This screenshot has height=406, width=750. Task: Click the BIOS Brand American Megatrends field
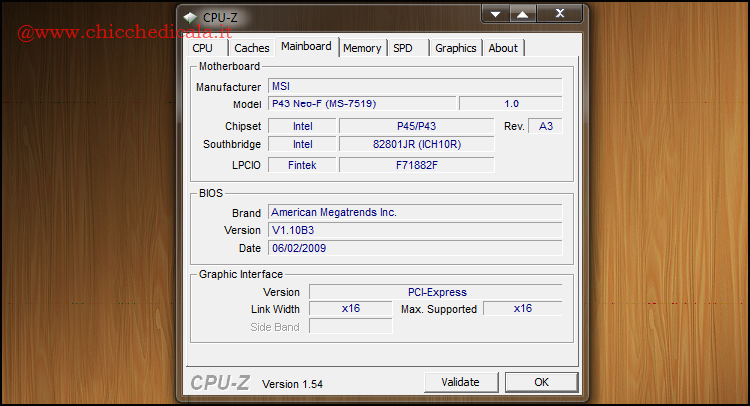(414, 213)
